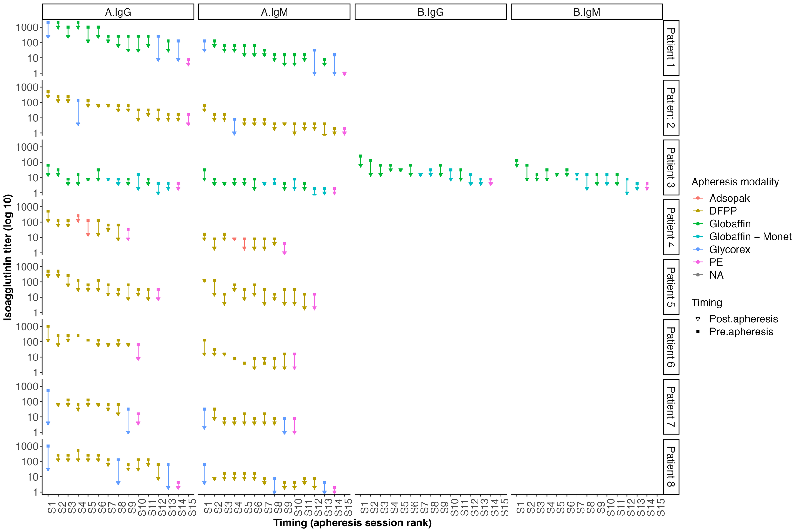Select the B.IgM facet header
Screen dimensions: 795x532
pyautogui.click(x=586, y=12)
